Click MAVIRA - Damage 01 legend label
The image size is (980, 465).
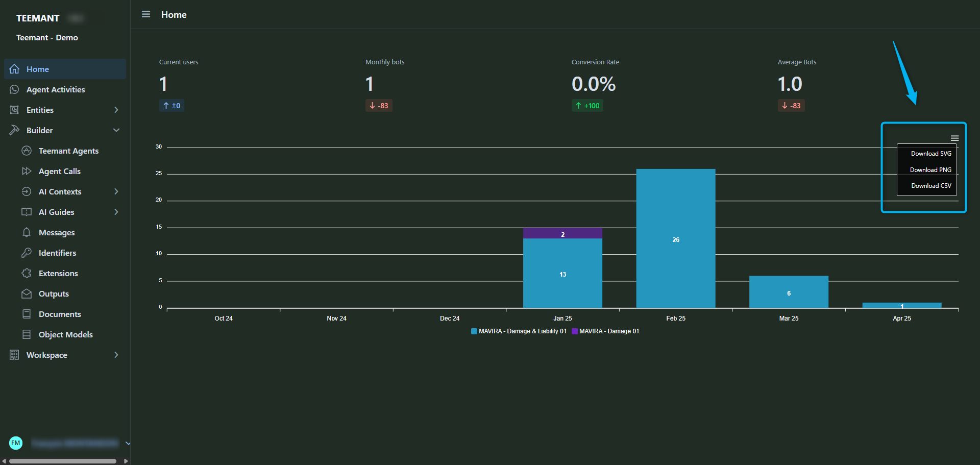[609, 331]
